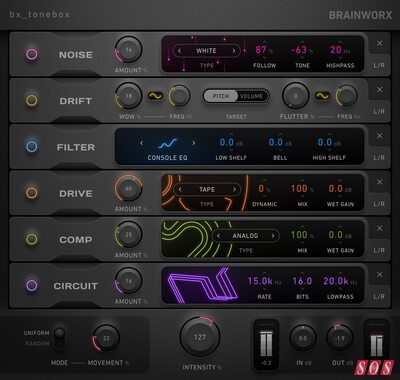Click the Wow FREQ knob
The height and width of the screenshot is (380, 400).
click(179, 96)
